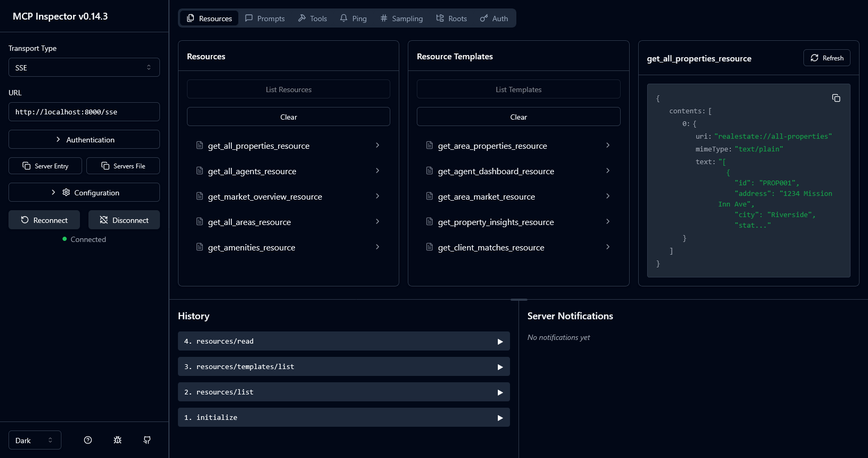868x458 pixels.
Task: Click file icon beside get_all_agents_resource
Action: coord(200,170)
